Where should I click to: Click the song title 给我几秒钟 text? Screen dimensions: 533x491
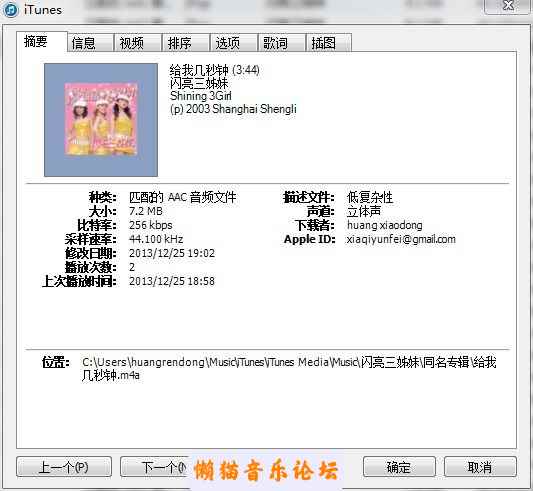pos(199,70)
